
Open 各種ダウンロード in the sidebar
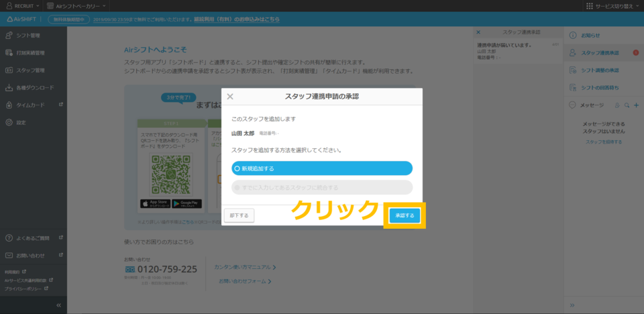pyautogui.click(x=34, y=87)
